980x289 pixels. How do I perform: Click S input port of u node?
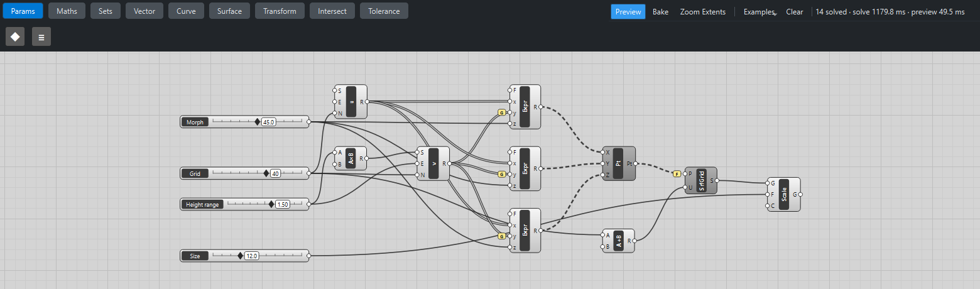click(x=334, y=90)
